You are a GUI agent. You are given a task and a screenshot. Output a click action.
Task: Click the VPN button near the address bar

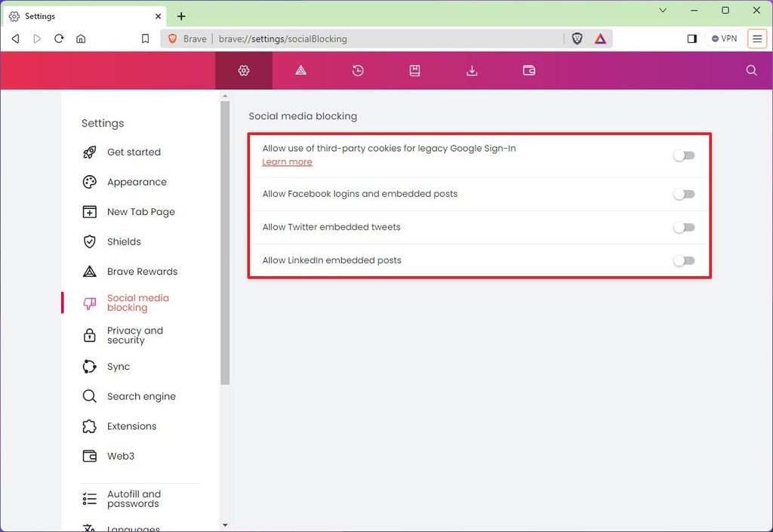[723, 38]
